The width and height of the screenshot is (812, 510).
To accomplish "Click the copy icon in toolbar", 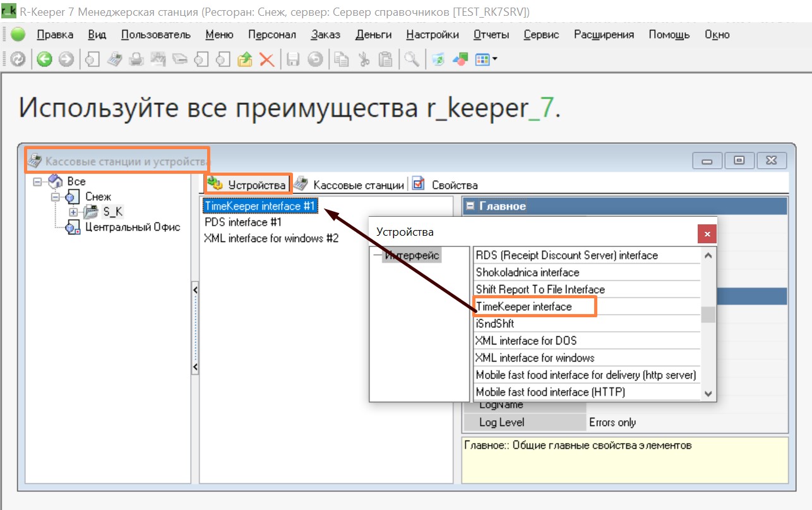I will pyautogui.click(x=342, y=59).
